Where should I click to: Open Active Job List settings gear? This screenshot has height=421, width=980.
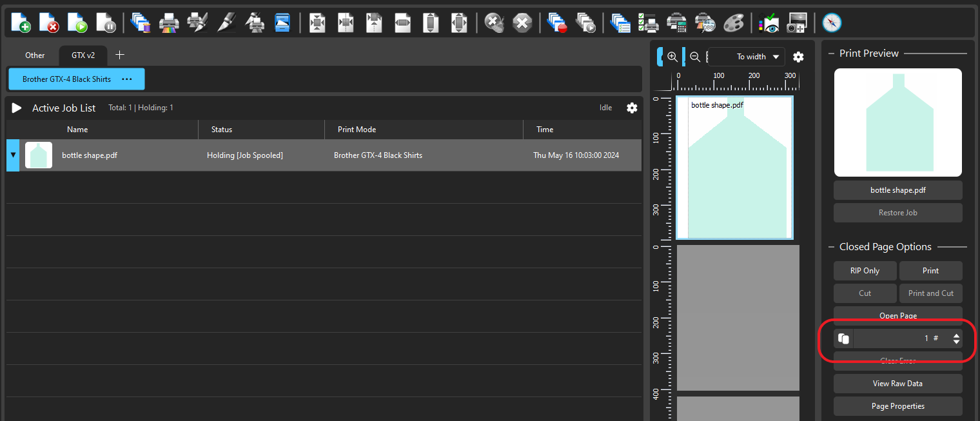pos(632,108)
